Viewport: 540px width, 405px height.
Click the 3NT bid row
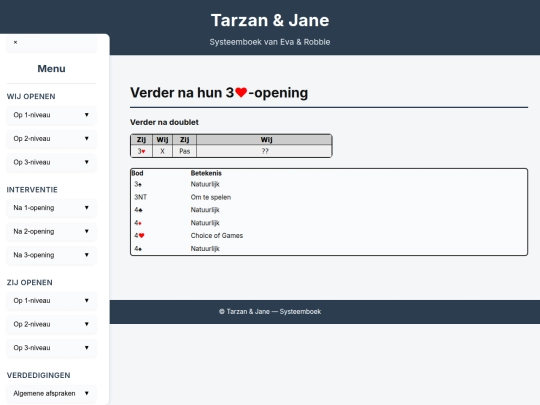[x=329, y=197]
